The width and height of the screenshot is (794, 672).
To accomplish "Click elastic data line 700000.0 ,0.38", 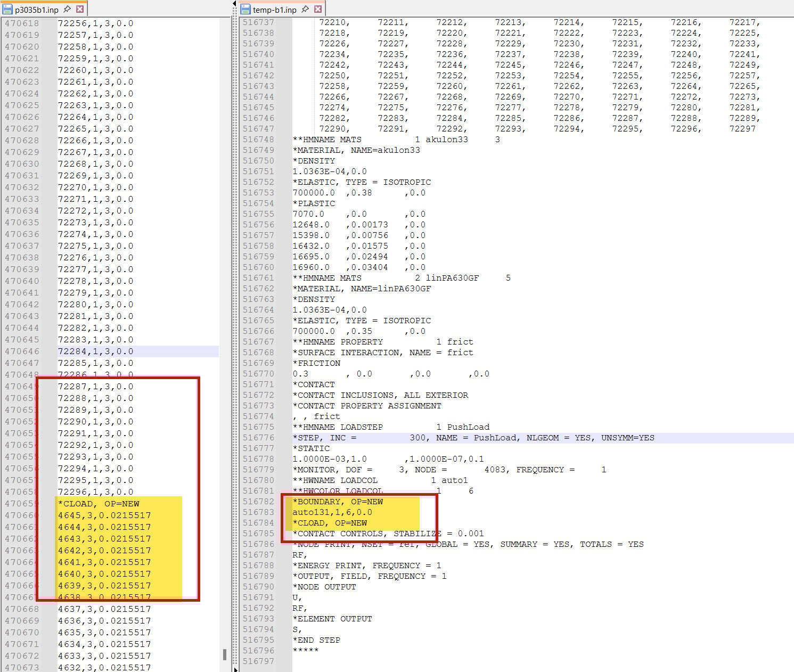I will (x=359, y=193).
